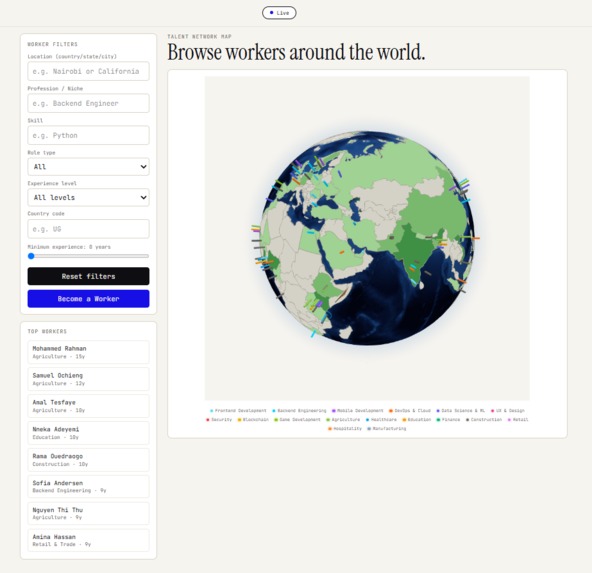Click the Construction legend entry

[x=484, y=419]
